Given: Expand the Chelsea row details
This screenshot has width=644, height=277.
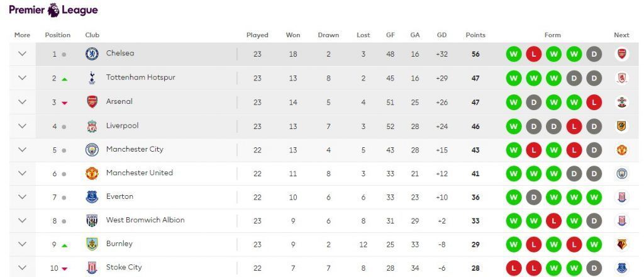Looking at the screenshot, I should click(x=22, y=54).
